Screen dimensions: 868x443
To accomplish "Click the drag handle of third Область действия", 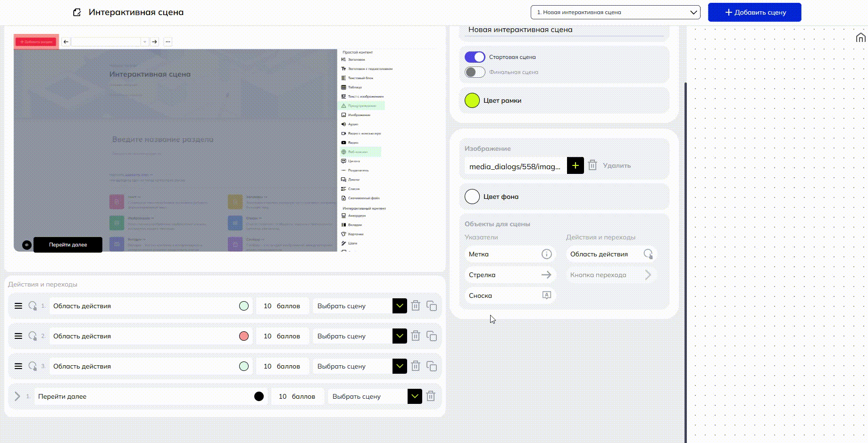I will (18, 366).
